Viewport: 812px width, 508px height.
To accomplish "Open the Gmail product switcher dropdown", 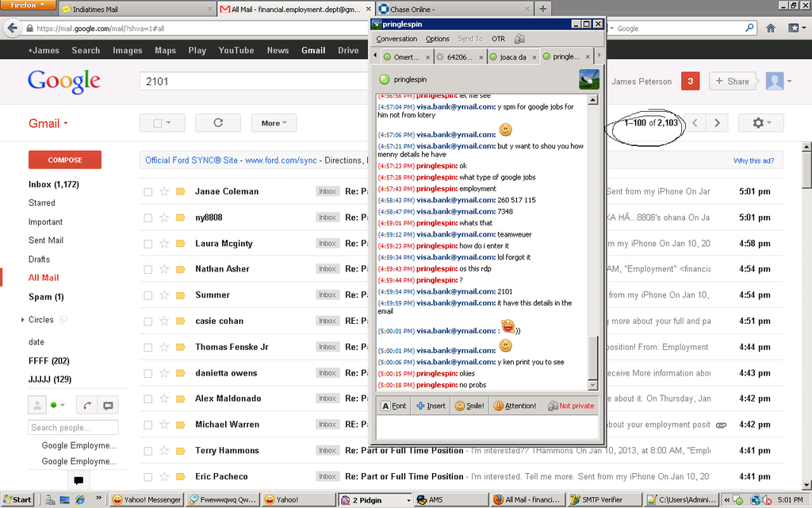I will coord(48,123).
